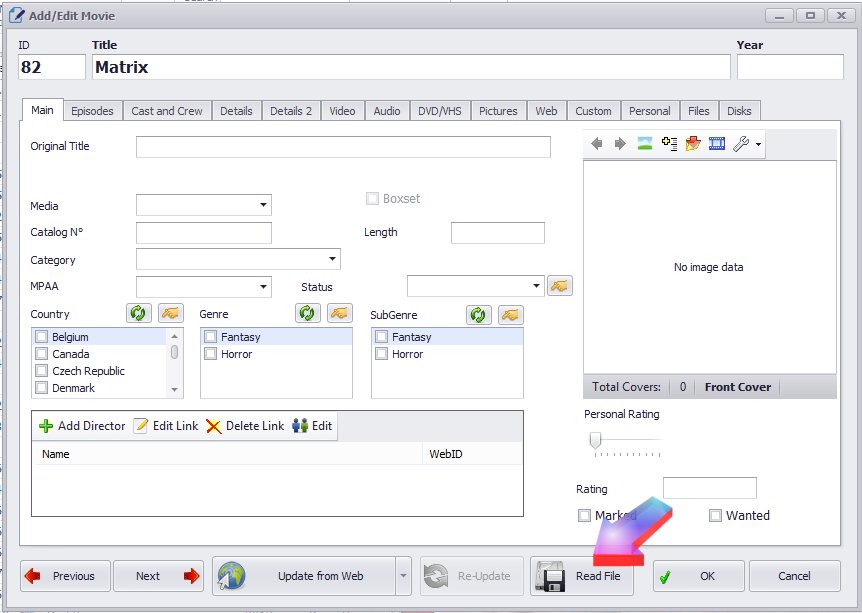Load cover picture landscape icon

tap(644, 143)
